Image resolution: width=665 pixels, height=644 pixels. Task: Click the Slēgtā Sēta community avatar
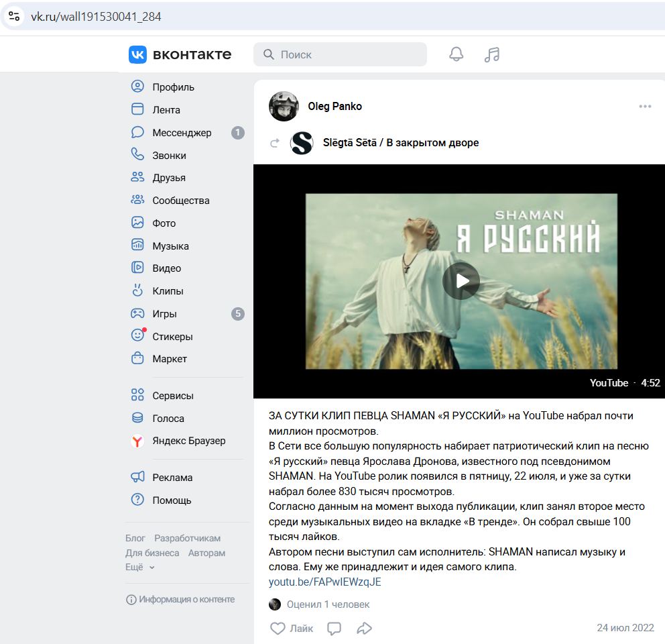[x=302, y=143]
